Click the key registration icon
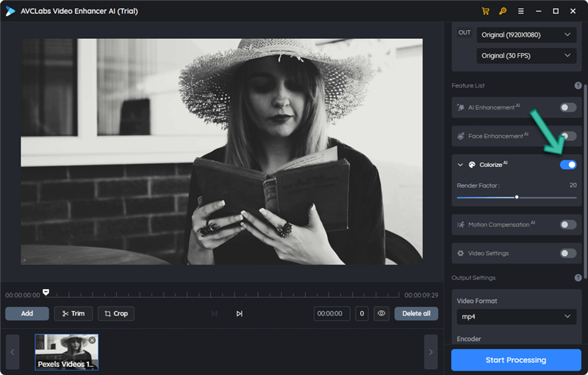This screenshot has width=588, height=375. coord(503,11)
